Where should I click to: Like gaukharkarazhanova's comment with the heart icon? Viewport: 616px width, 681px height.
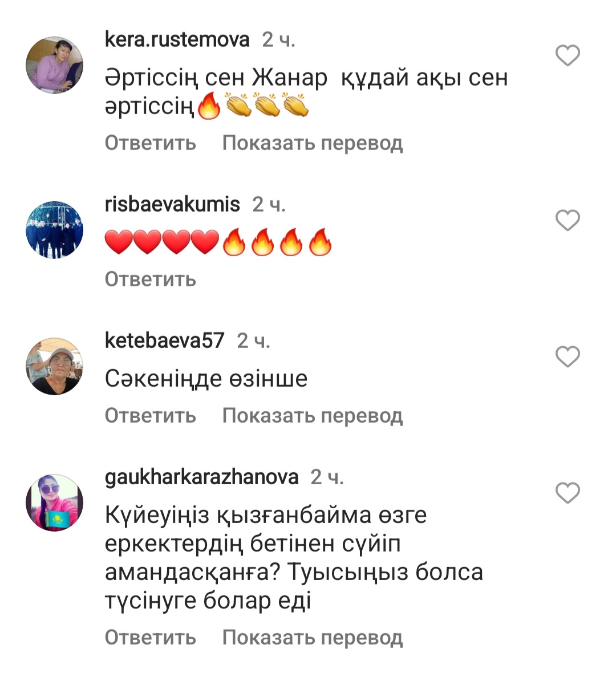point(568,493)
